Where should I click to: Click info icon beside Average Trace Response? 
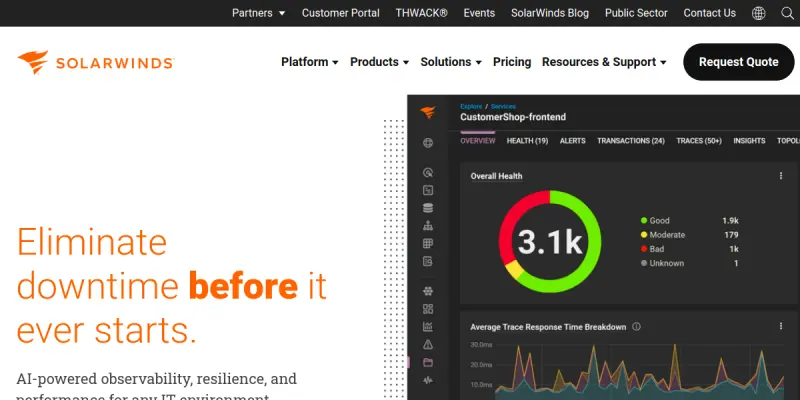coord(636,327)
